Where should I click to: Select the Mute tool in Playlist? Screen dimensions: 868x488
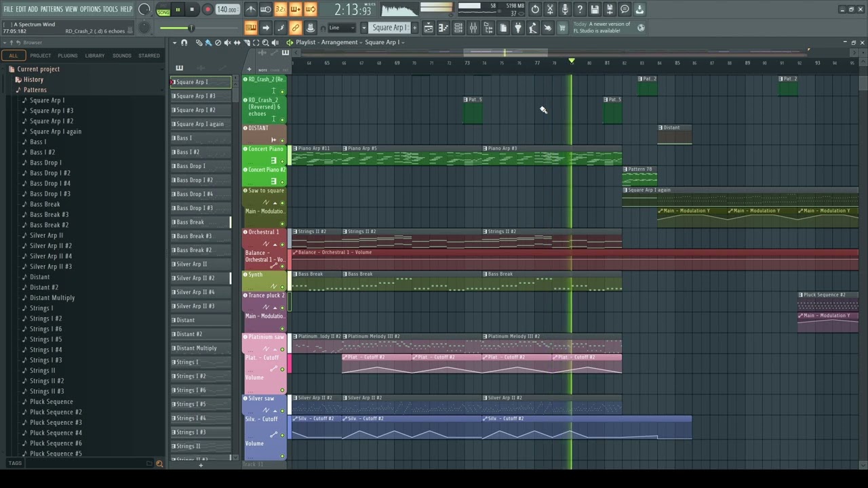pos(227,43)
